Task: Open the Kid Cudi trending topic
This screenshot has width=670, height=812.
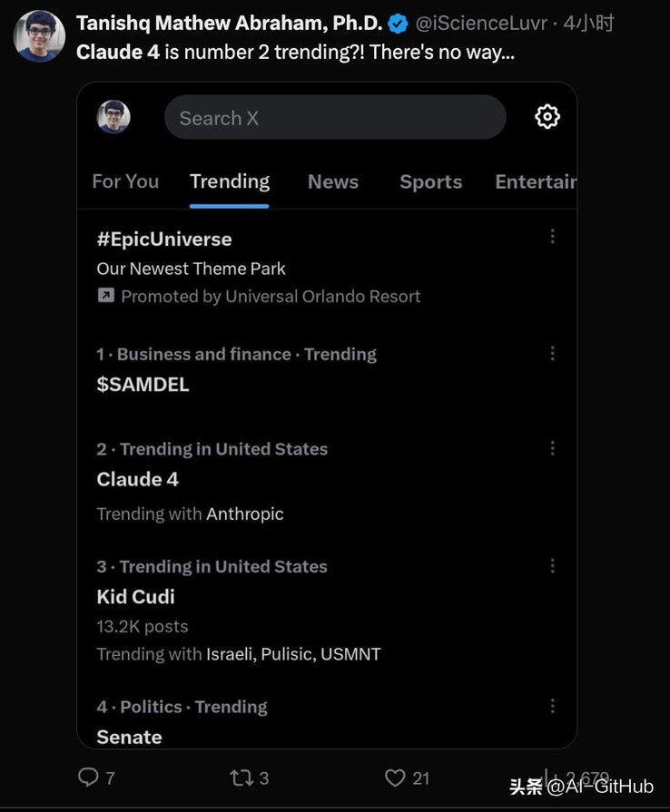Action: 136,597
